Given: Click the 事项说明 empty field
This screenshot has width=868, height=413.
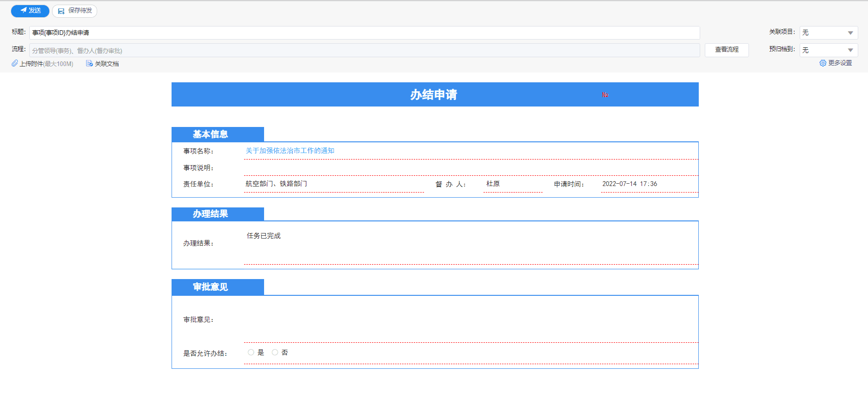Looking at the screenshot, I should (471, 167).
